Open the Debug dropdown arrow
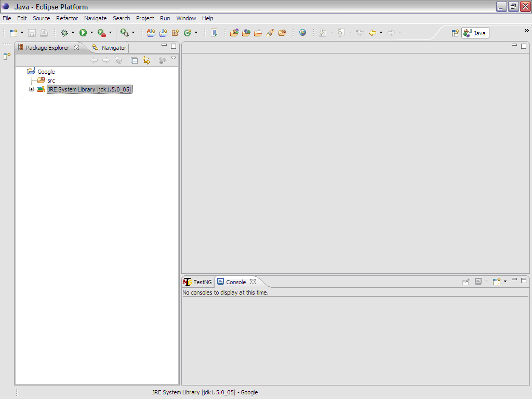Screen dimensions: 532x399 73,33
